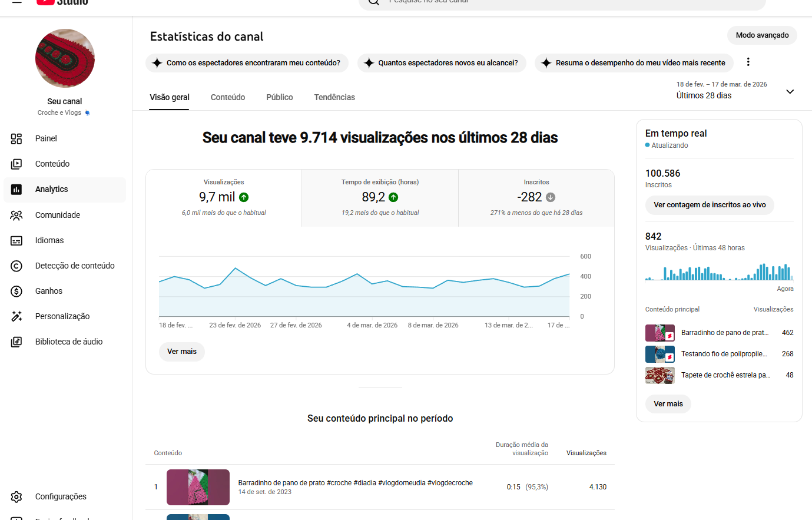Open Biblioteca de áudio icon
The image size is (812, 520).
coord(16,342)
